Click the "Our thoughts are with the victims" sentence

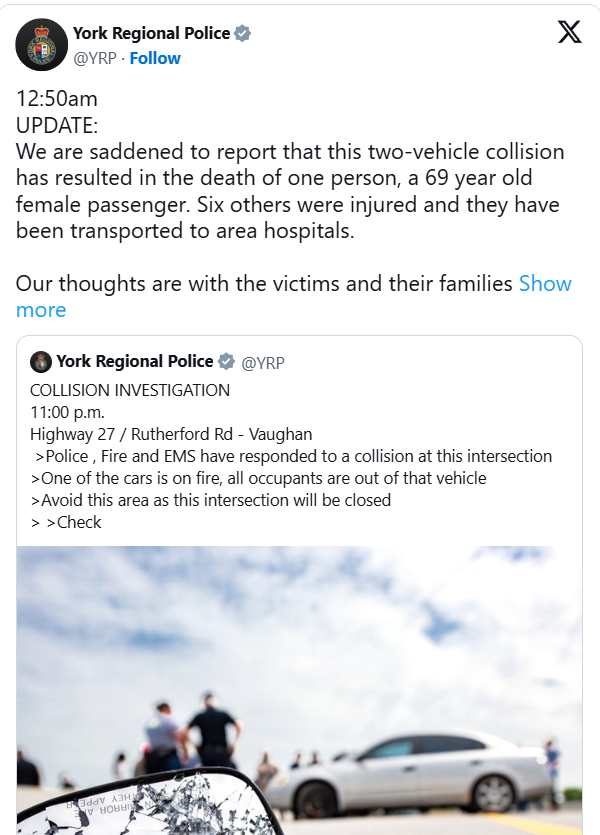click(x=264, y=283)
